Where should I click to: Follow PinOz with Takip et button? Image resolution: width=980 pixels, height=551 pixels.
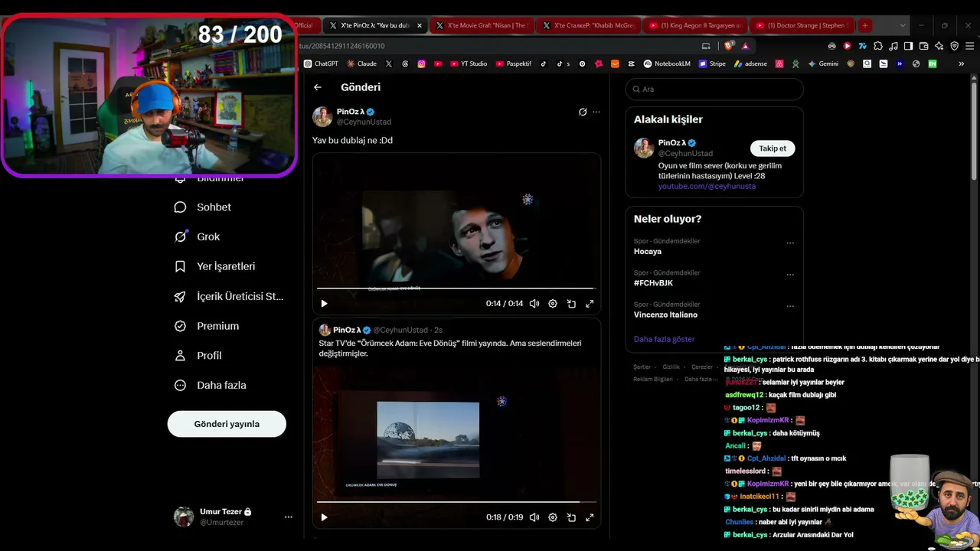click(773, 148)
